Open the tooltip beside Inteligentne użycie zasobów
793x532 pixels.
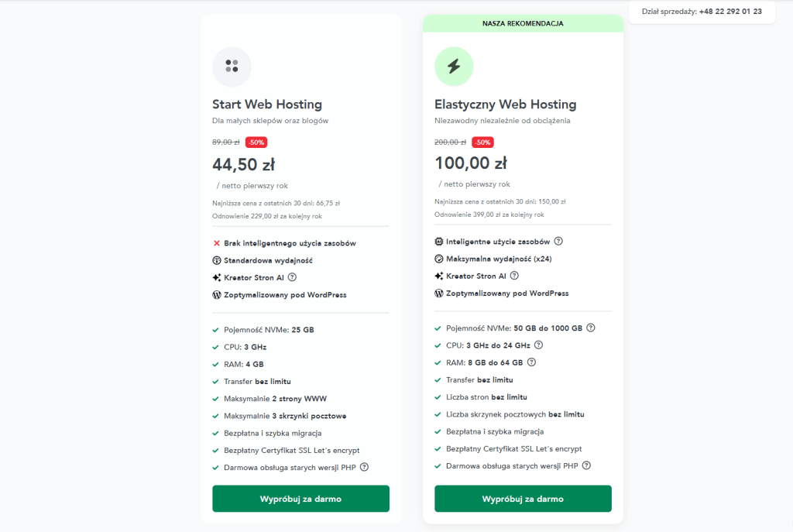(x=559, y=241)
